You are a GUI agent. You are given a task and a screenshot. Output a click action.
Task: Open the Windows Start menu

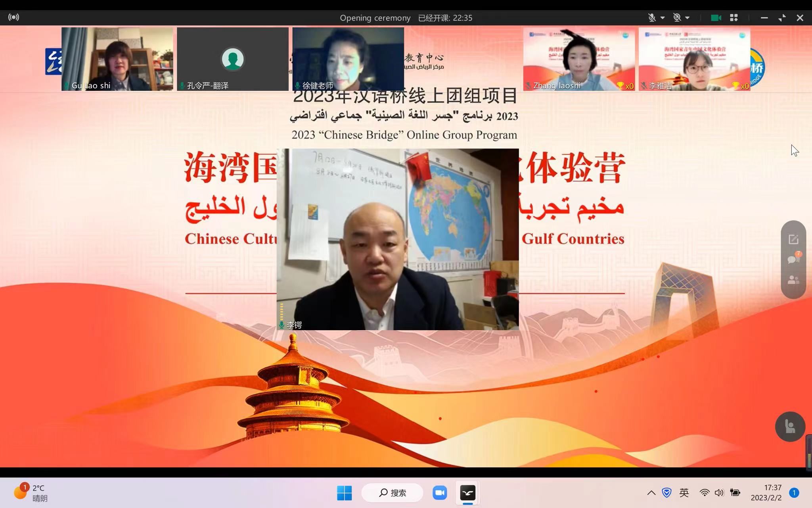[x=344, y=493]
